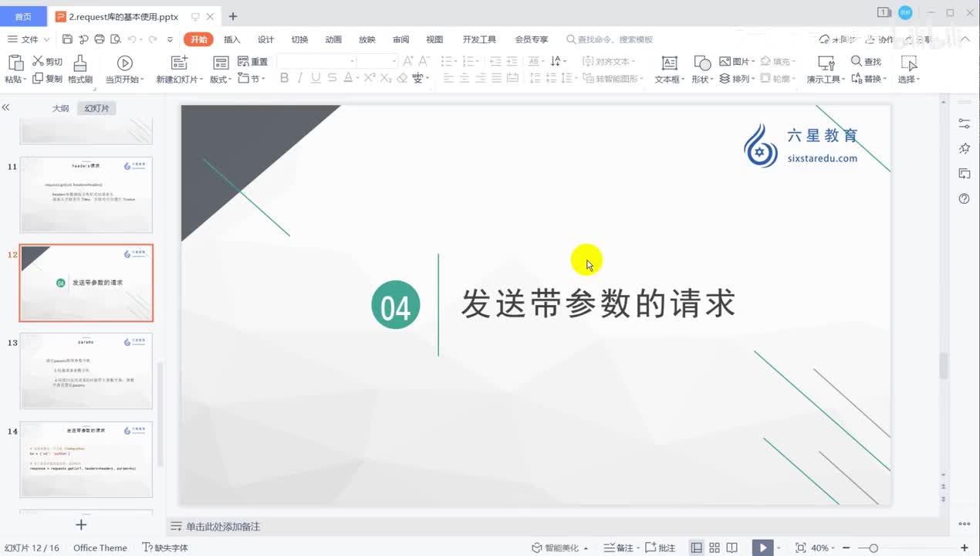Select slide 11 thumbnail (headers请求)
The image size is (980, 556).
pyautogui.click(x=86, y=195)
